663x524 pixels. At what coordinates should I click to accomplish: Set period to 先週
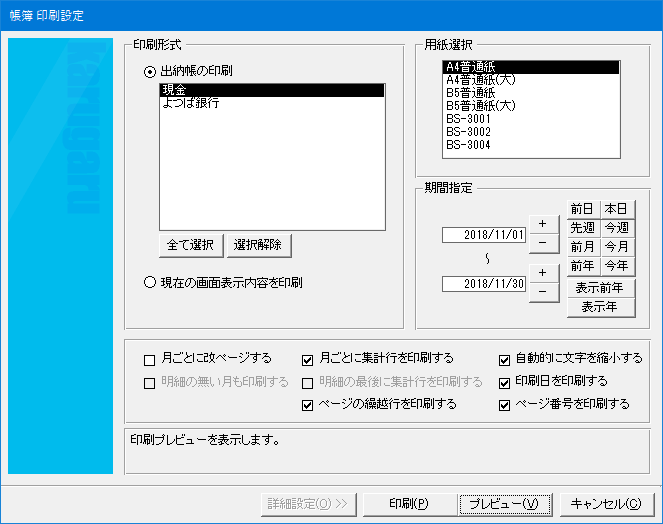[x=583, y=228]
